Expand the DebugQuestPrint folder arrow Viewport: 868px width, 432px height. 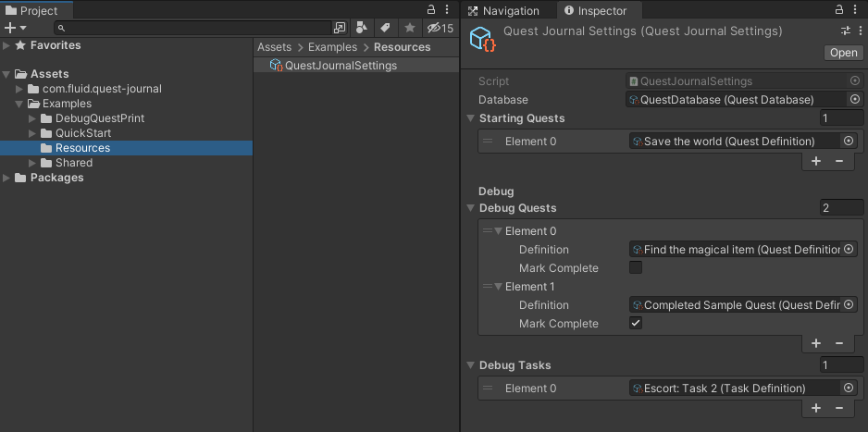point(32,118)
